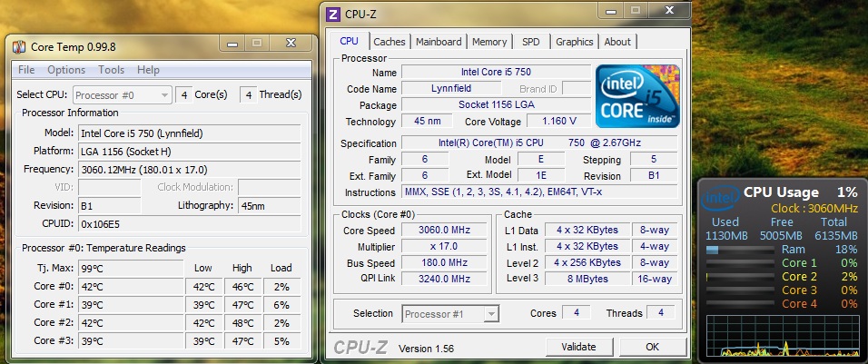
Task: Open the Tools menu in Core Temp
Action: [112, 70]
